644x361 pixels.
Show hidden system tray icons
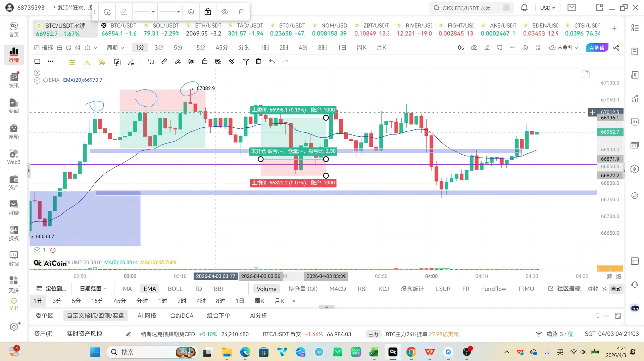(507, 352)
